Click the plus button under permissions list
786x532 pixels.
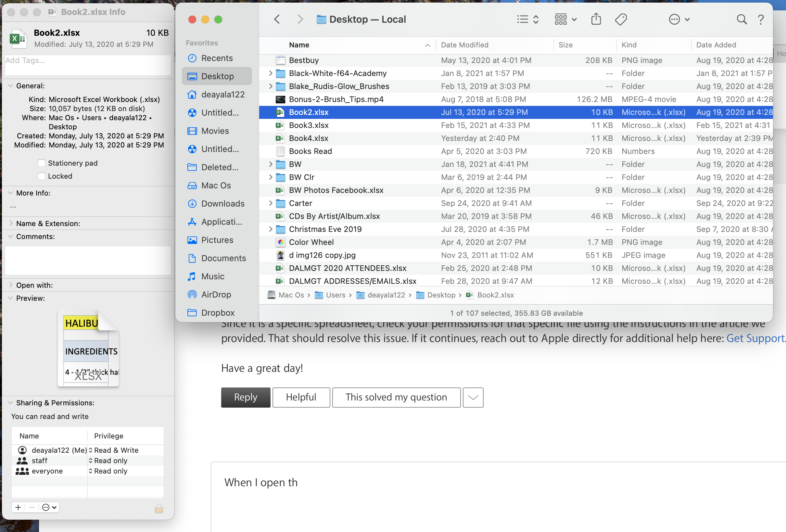pyautogui.click(x=18, y=507)
